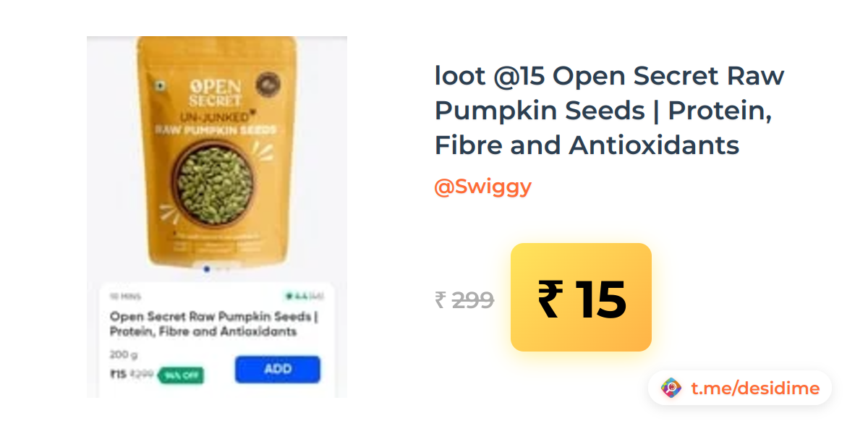
Task: Click the colorful DesiDime logo icon
Action: pyautogui.click(x=671, y=388)
